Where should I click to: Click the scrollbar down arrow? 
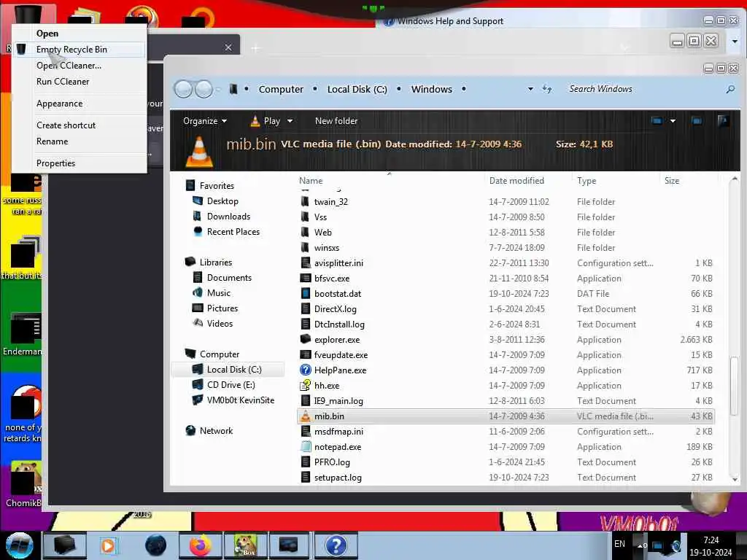point(735,480)
